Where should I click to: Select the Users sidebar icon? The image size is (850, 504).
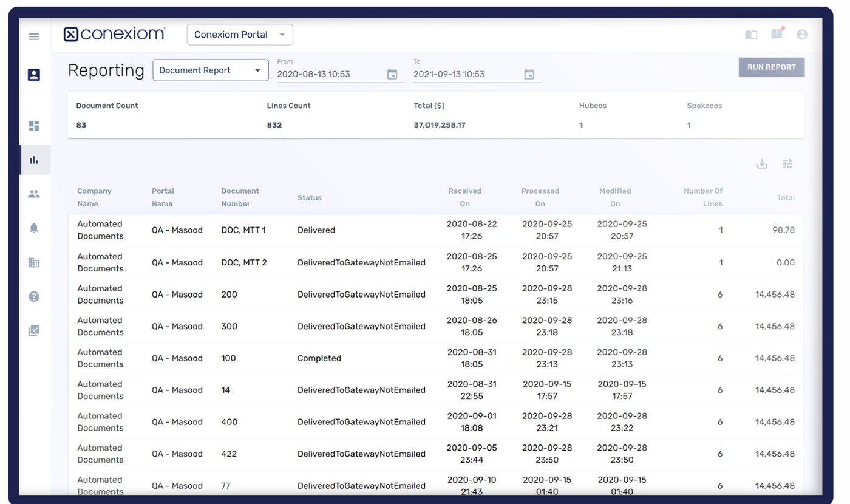34,193
